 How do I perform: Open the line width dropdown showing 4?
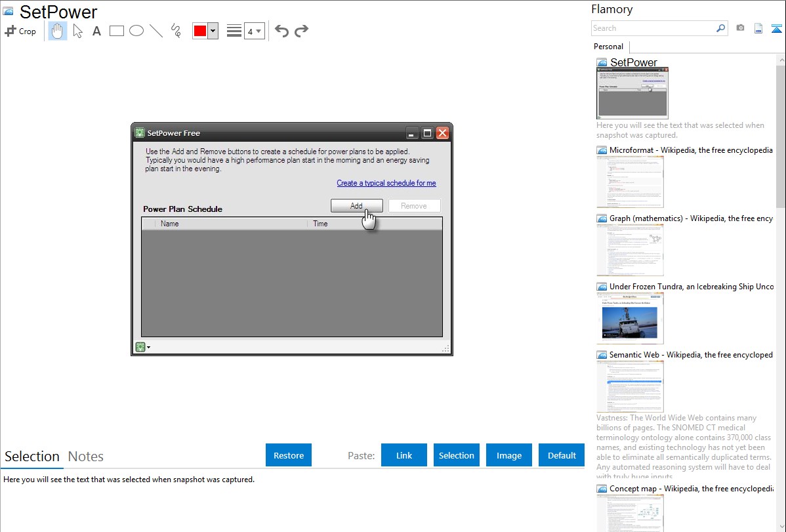tap(255, 31)
